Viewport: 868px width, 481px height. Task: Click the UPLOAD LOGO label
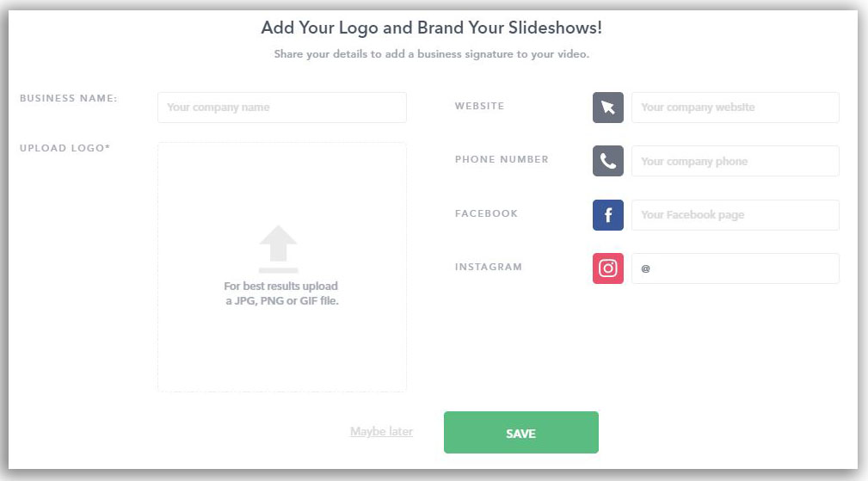click(x=65, y=148)
